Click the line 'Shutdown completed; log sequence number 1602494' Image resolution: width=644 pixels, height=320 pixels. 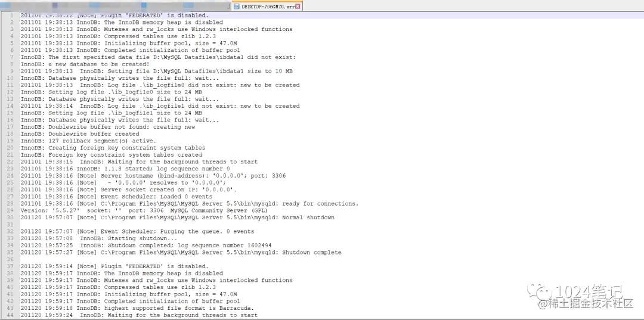coord(146,246)
